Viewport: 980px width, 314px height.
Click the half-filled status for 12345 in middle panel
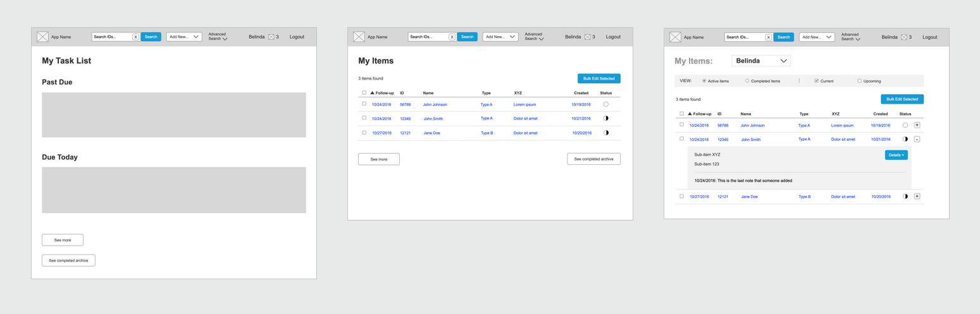[605, 118]
